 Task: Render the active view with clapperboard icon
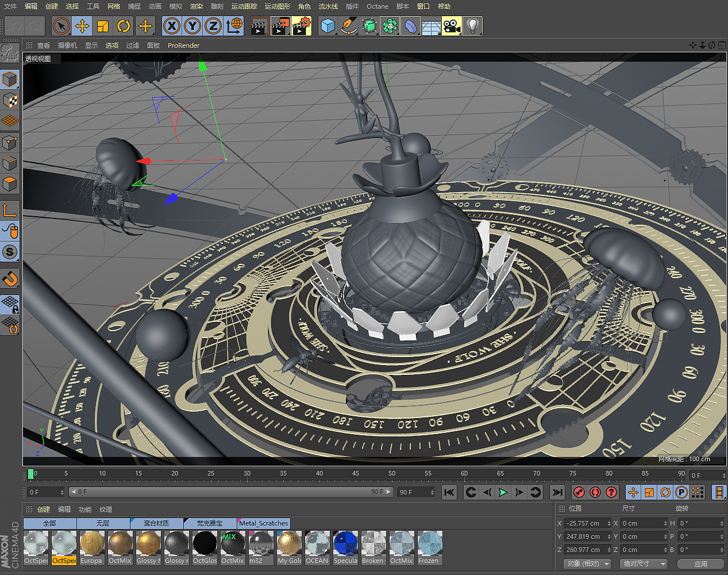(260, 26)
